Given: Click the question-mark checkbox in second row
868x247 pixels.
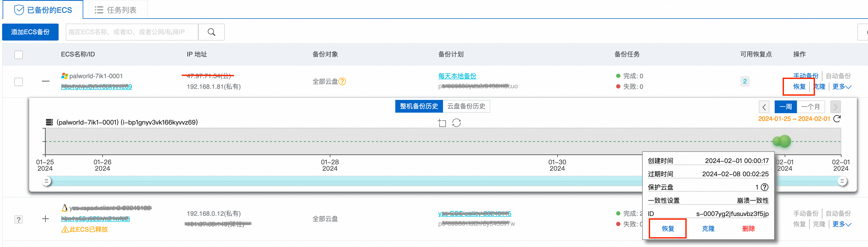Looking at the screenshot, I should click(19, 220).
